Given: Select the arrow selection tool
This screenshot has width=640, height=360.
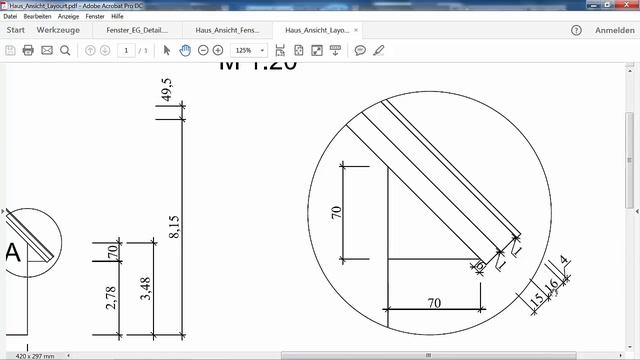Looking at the screenshot, I should pos(167,50).
